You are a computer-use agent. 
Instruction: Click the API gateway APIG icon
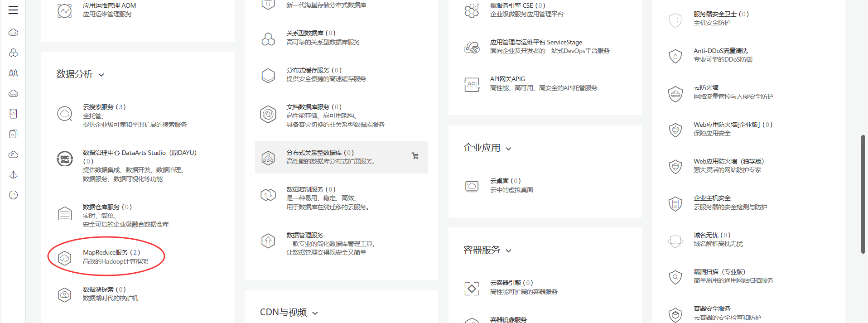coord(472,84)
